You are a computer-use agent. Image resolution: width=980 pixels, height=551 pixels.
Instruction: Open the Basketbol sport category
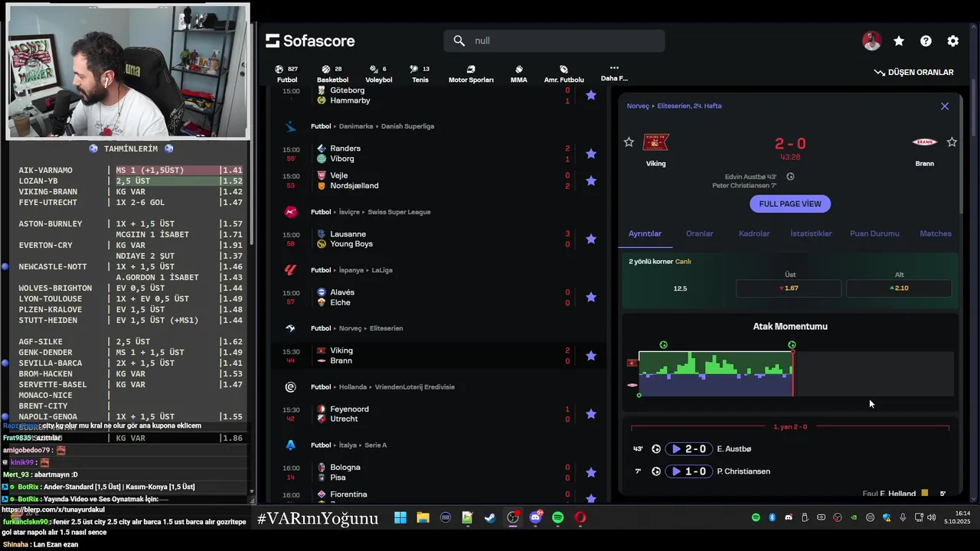coord(332,73)
